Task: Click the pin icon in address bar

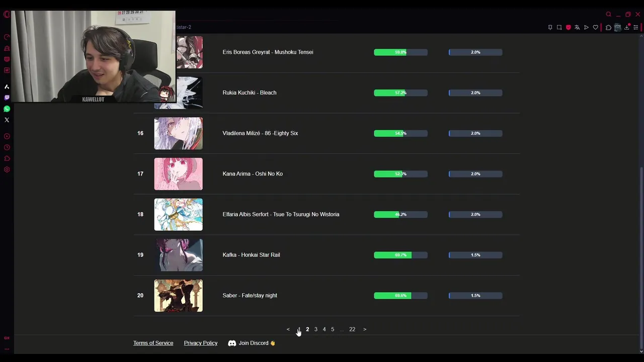Action: pyautogui.click(x=550, y=27)
